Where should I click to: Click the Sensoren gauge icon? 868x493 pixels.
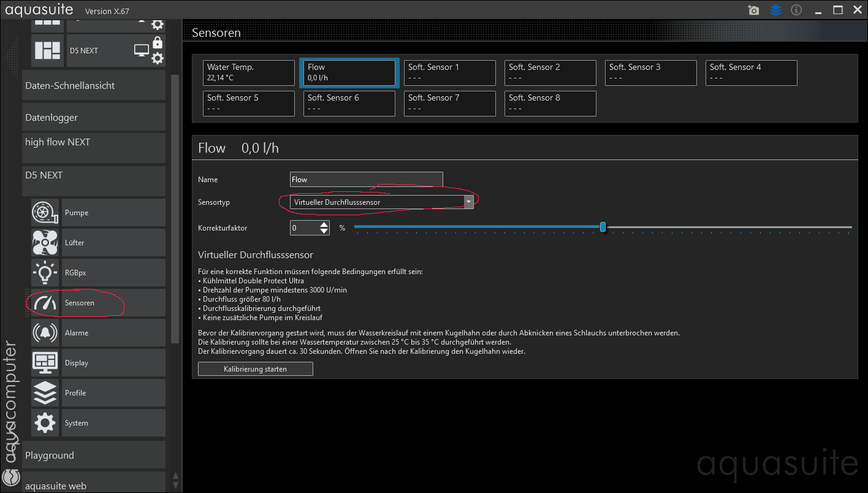coord(45,302)
